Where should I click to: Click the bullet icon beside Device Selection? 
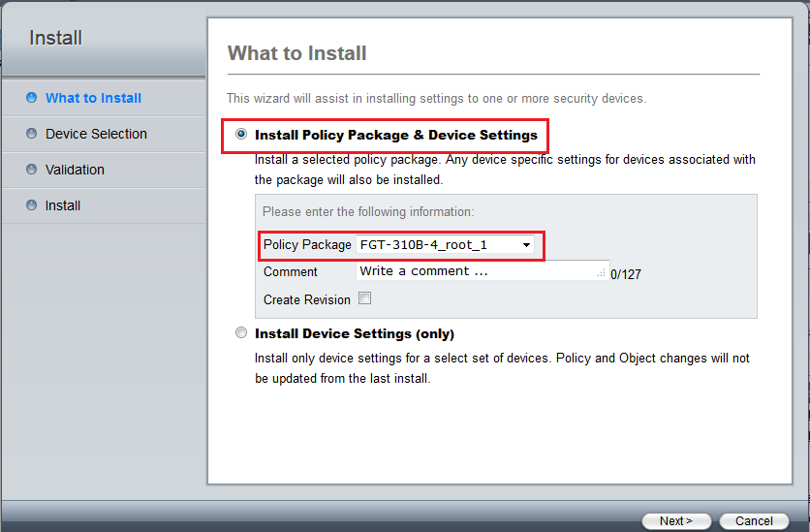32,134
